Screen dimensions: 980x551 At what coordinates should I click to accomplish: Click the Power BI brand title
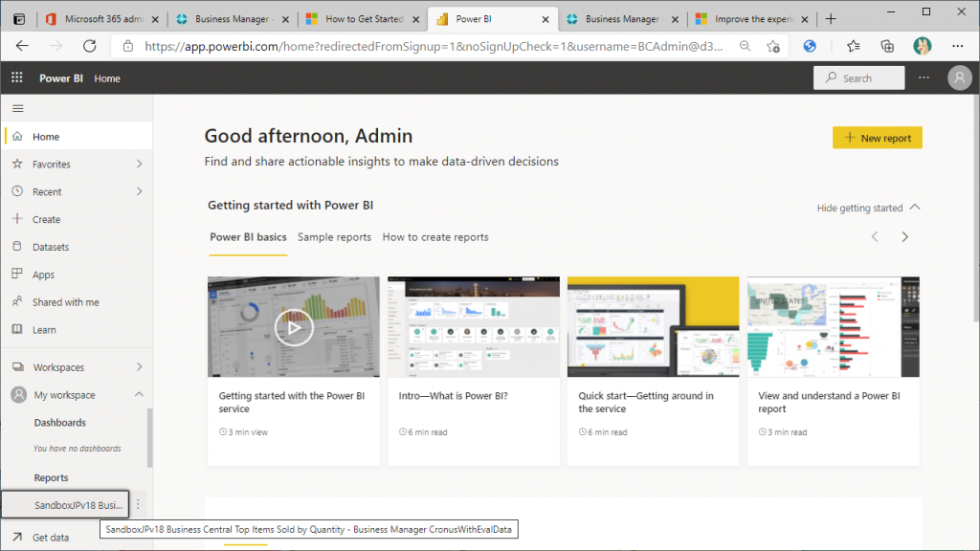click(61, 78)
